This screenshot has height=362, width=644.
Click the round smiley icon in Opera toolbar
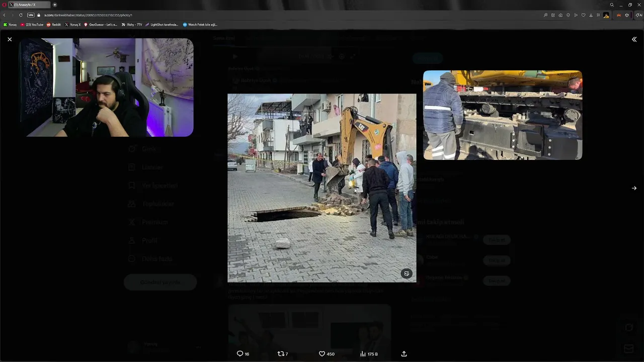pyautogui.click(x=568, y=15)
